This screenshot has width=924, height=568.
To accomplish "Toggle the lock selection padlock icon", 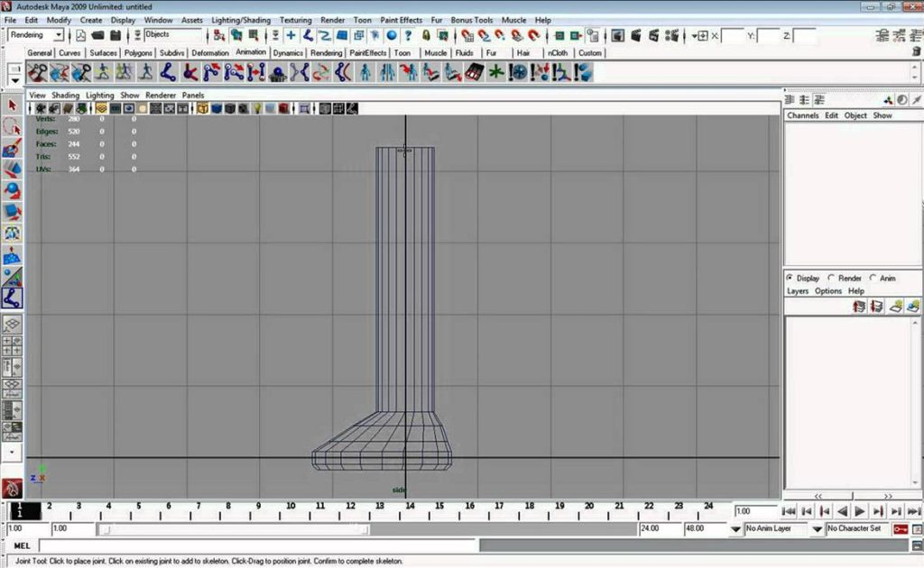I will tap(426, 35).
